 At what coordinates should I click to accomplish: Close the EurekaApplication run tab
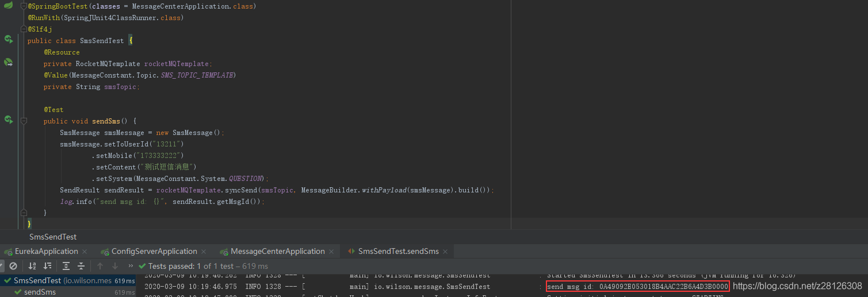85,252
